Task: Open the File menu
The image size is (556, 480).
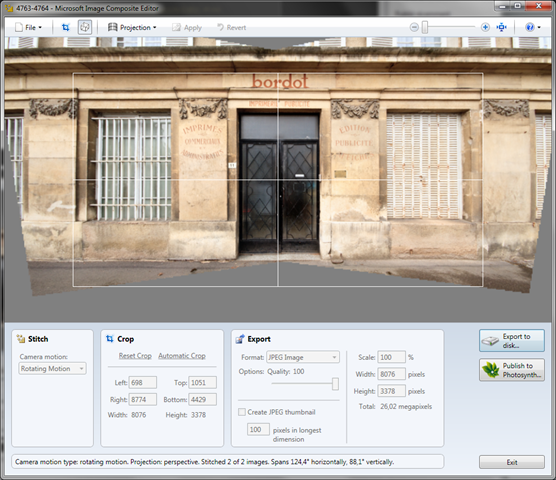Action: tap(28, 27)
